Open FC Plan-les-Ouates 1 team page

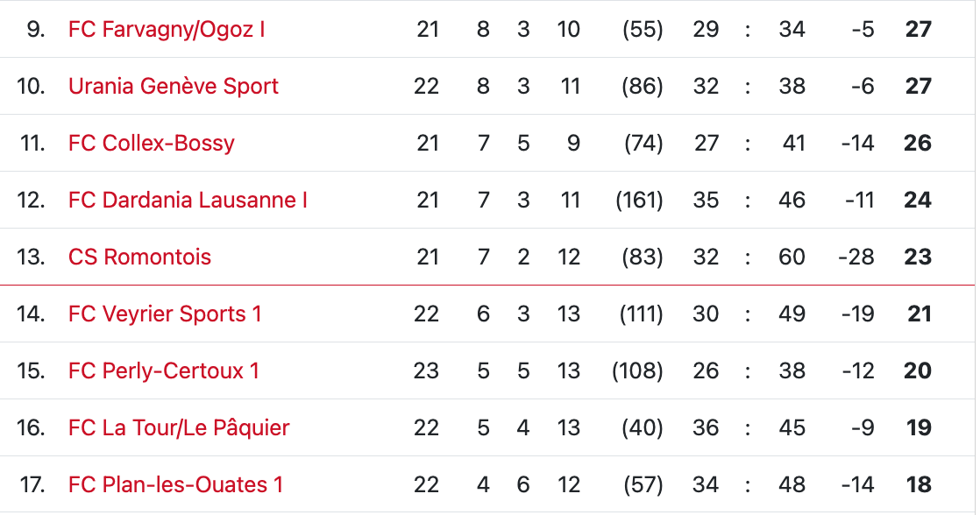point(175,485)
